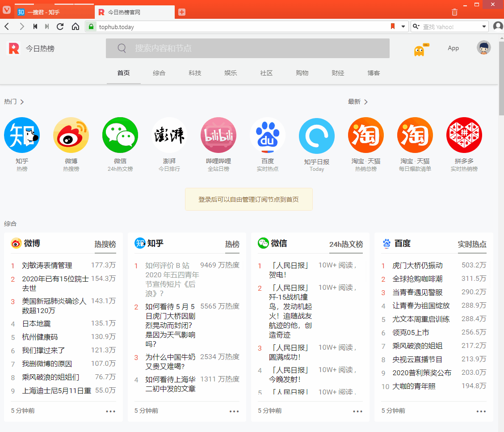Open Zhihu item 为什么中国牛奶又贵又难喝?
Viewport: 504px width, 432px height.
(x=170, y=361)
